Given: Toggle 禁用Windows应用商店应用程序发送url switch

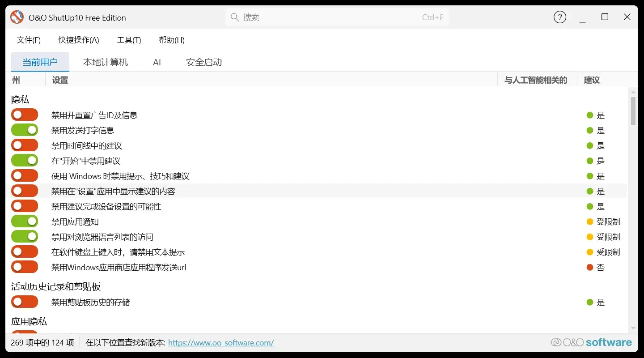Looking at the screenshot, I should [x=25, y=267].
